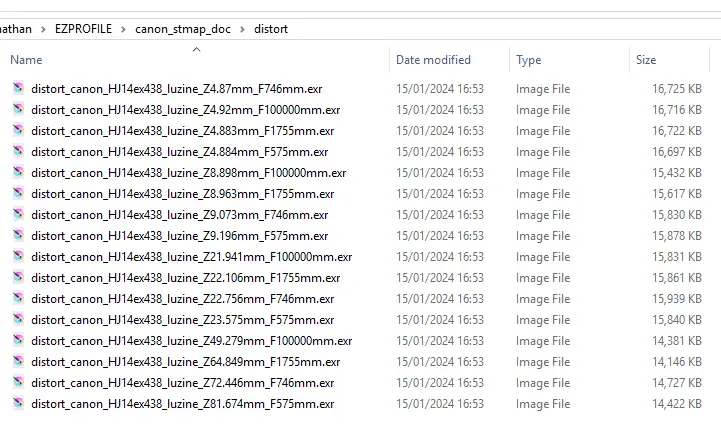Expand chevron after EZPROFILE in breadcrumb

[124, 29]
